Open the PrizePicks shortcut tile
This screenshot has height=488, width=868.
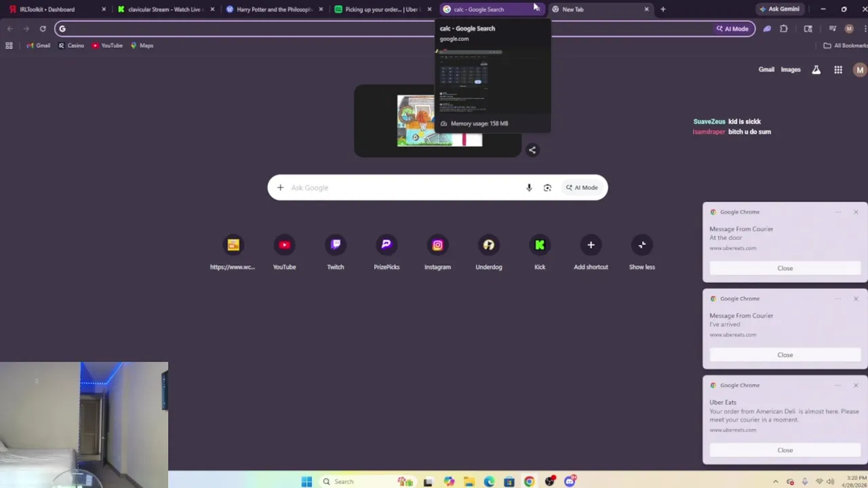tap(387, 252)
